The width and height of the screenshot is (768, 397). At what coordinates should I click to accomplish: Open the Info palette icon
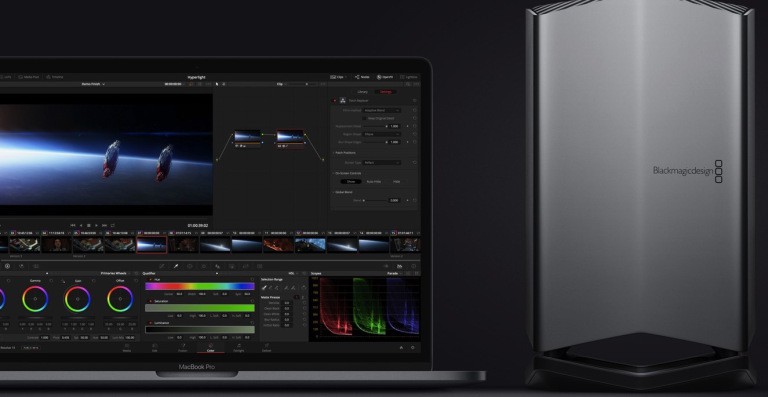[413, 266]
